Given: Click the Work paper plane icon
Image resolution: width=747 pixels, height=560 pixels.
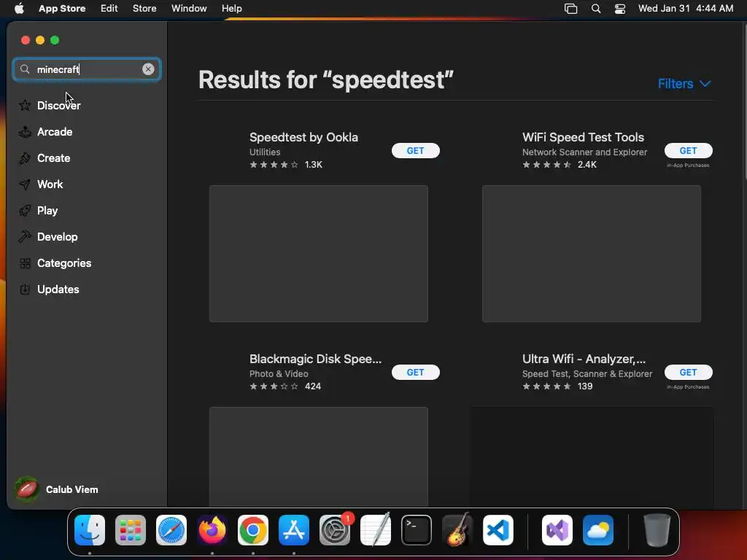Looking at the screenshot, I should (x=25, y=184).
